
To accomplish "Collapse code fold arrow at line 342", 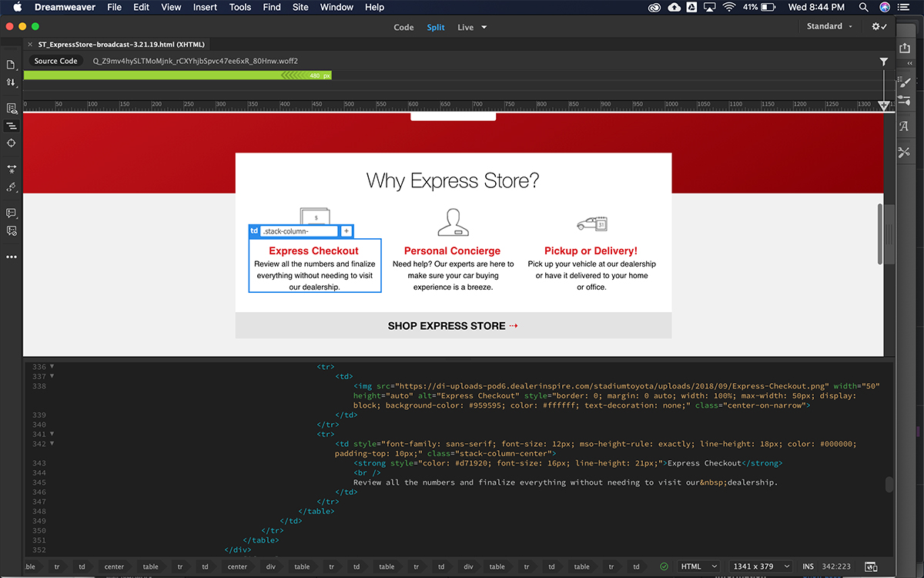I will 52,444.
